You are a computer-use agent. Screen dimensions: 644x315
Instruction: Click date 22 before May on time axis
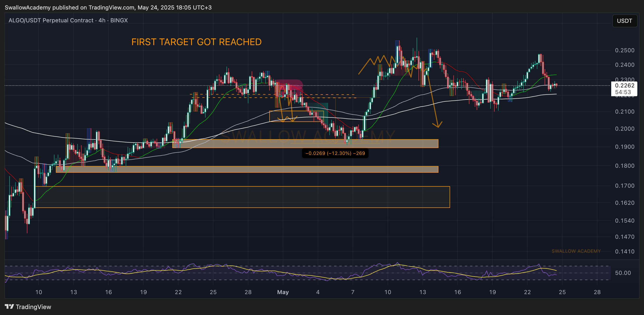click(178, 292)
